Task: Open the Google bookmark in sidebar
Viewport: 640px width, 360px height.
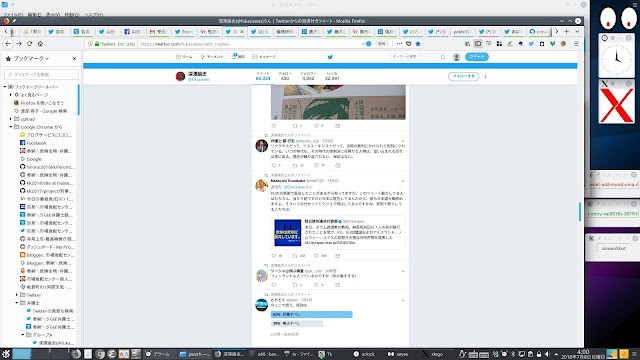Action: (31, 159)
